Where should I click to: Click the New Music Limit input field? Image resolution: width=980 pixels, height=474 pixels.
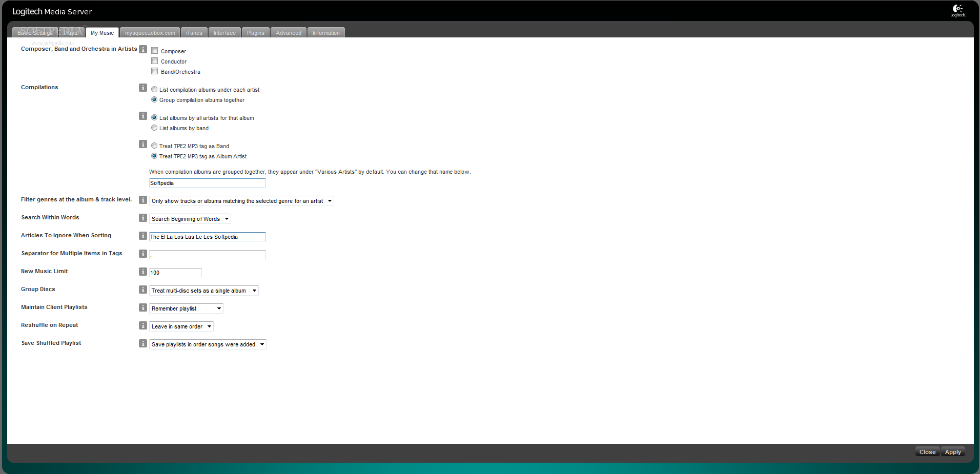tap(175, 273)
